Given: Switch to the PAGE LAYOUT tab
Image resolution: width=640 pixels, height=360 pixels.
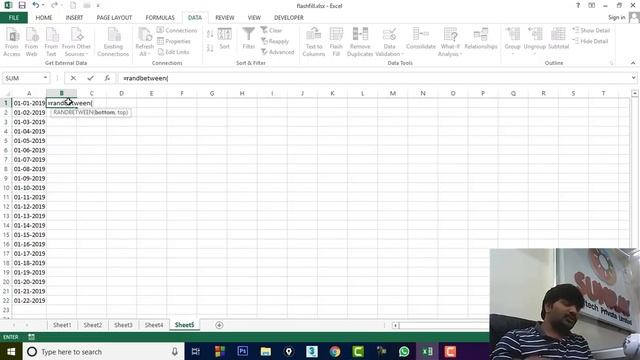Looking at the screenshot, I should point(114,18).
